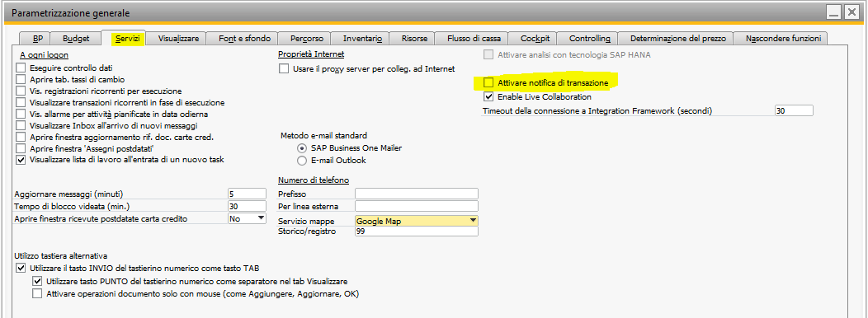The image size is (868, 318).
Task: Open the Font e sfondo tab
Action: coord(245,38)
